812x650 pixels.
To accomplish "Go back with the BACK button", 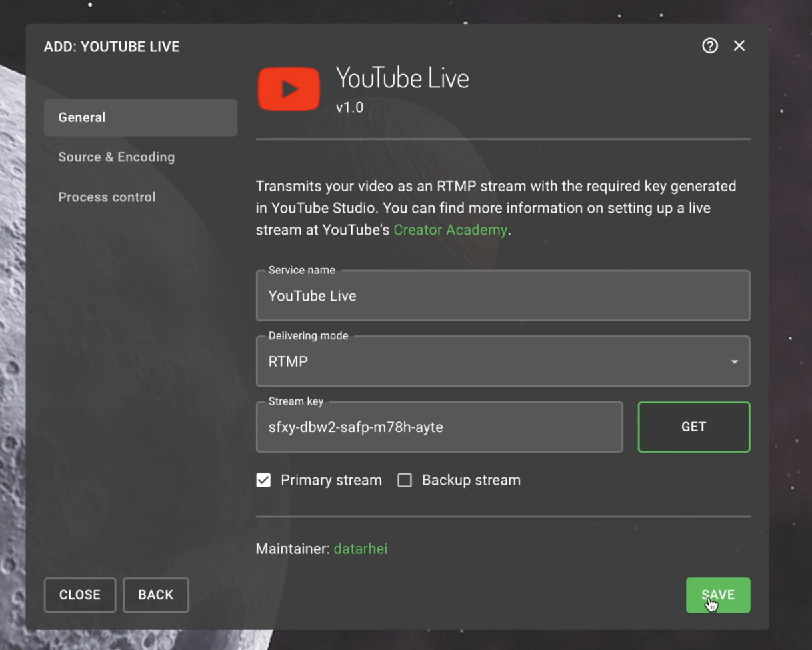I will pyautogui.click(x=156, y=595).
